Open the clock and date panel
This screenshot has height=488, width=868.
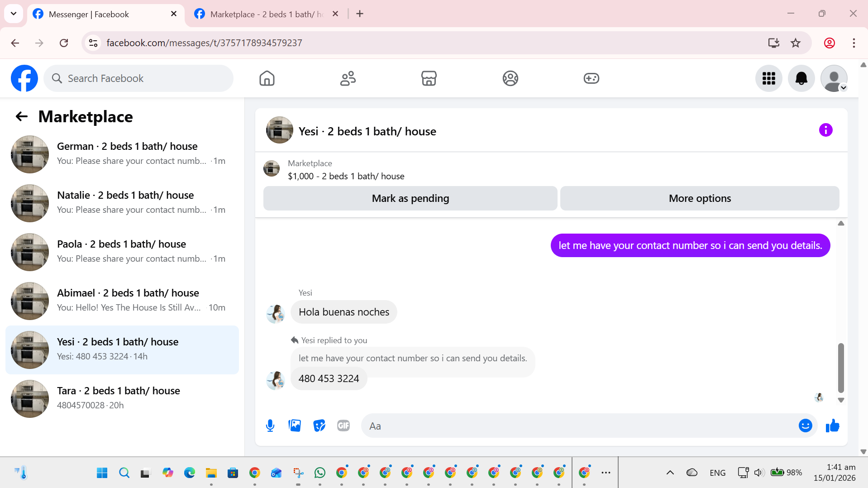pyautogui.click(x=834, y=473)
